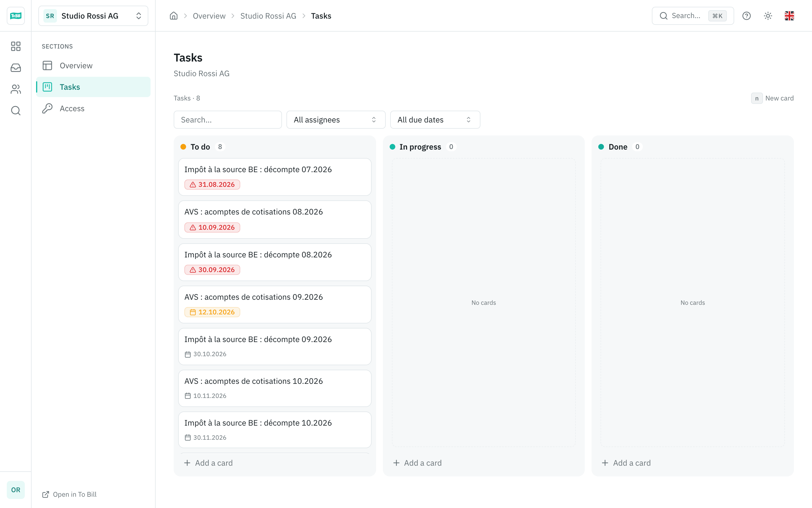Click Overview in the breadcrumb
812x508 pixels.
[x=209, y=16]
